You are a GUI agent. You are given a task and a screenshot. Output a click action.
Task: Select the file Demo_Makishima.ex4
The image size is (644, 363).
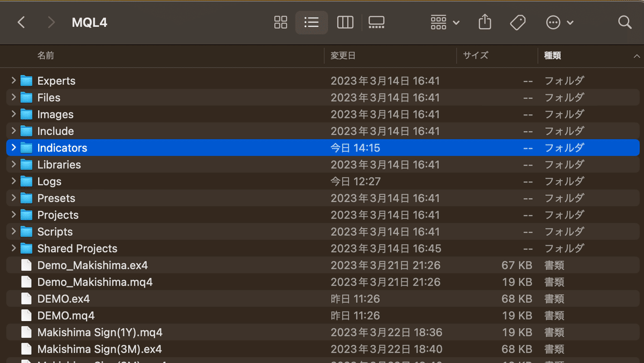click(92, 265)
